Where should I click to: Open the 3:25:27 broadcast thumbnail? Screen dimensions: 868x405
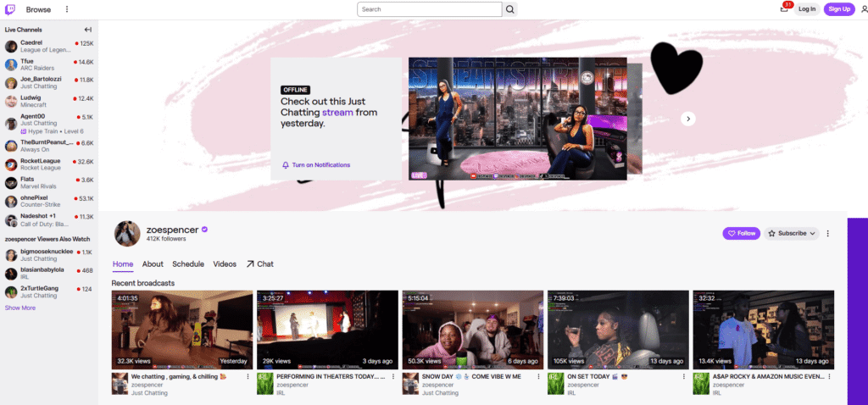tap(327, 330)
